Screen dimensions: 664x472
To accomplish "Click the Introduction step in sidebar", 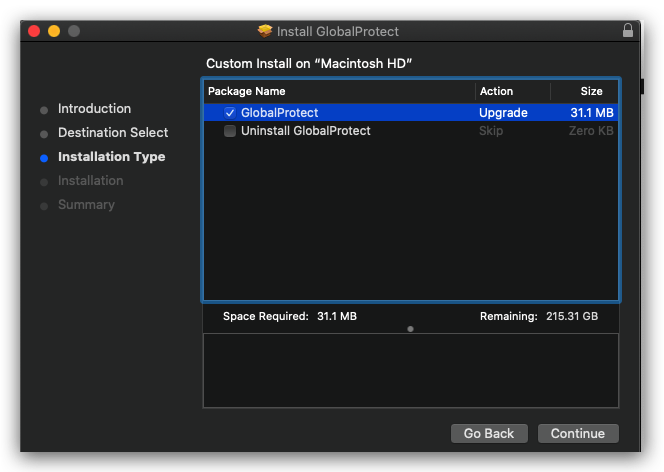I will 94,109.
